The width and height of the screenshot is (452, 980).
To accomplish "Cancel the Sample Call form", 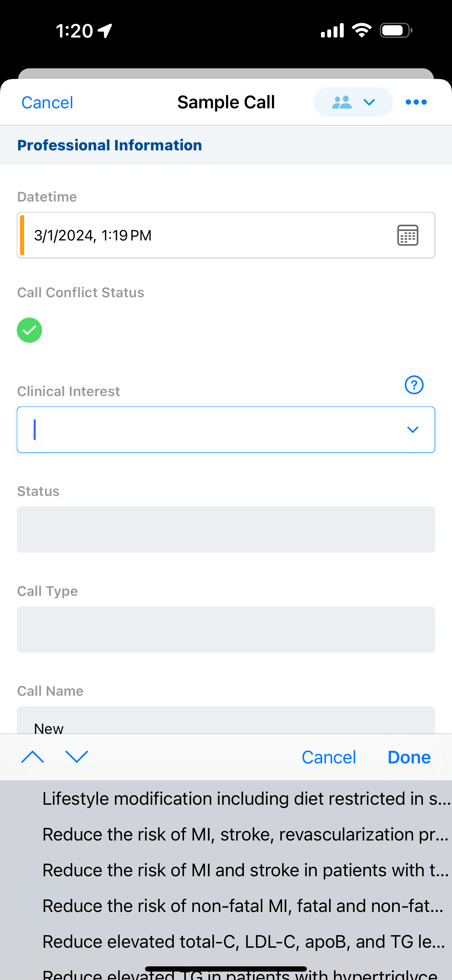I will 47,102.
